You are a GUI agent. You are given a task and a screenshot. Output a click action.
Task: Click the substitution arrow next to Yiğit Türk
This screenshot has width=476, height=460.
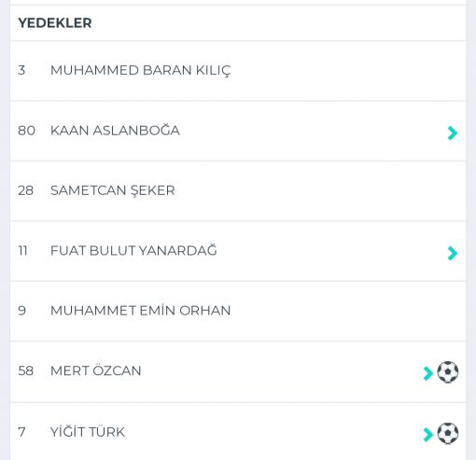tap(428, 435)
